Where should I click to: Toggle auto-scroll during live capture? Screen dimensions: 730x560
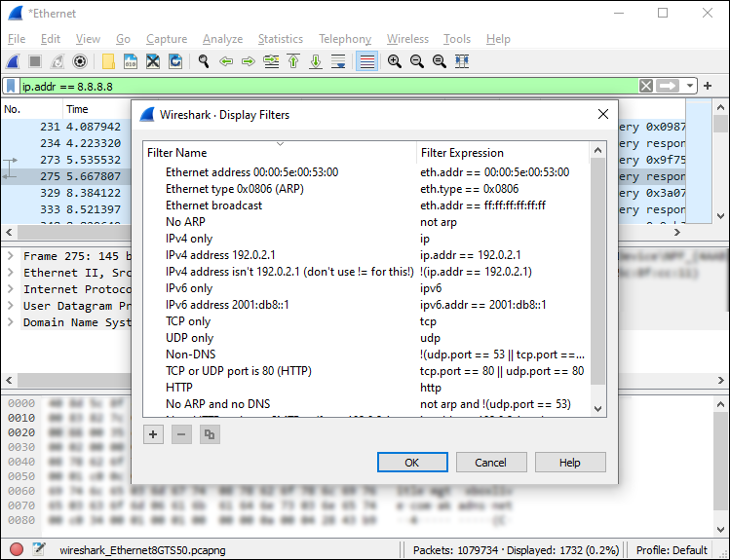point(338,61)
